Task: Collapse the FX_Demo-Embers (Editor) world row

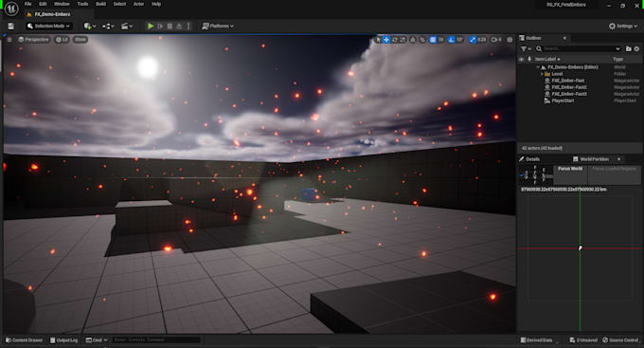Action: [x=538, y=67]
